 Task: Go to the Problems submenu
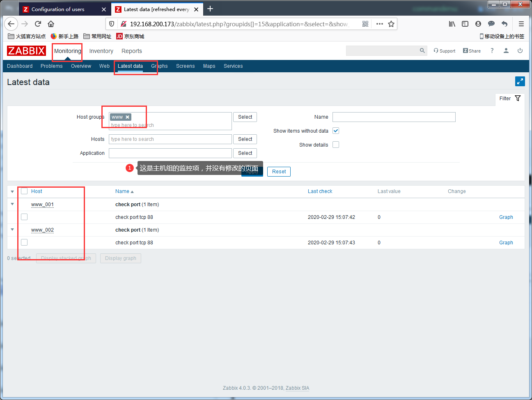(52, 66)
